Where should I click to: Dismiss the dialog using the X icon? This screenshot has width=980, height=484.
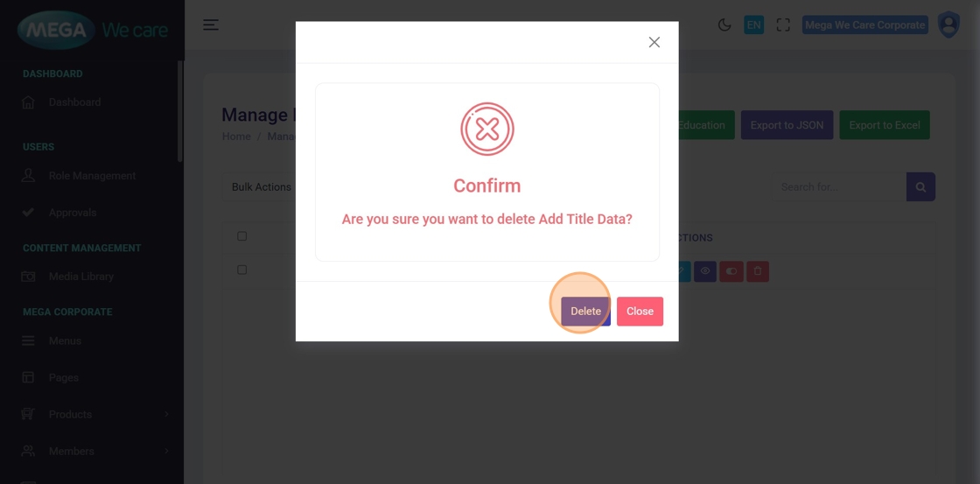tap(654, 42)
